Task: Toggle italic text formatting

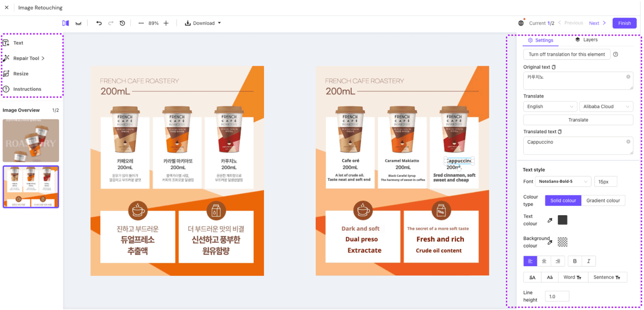Action: pos(589,261)
